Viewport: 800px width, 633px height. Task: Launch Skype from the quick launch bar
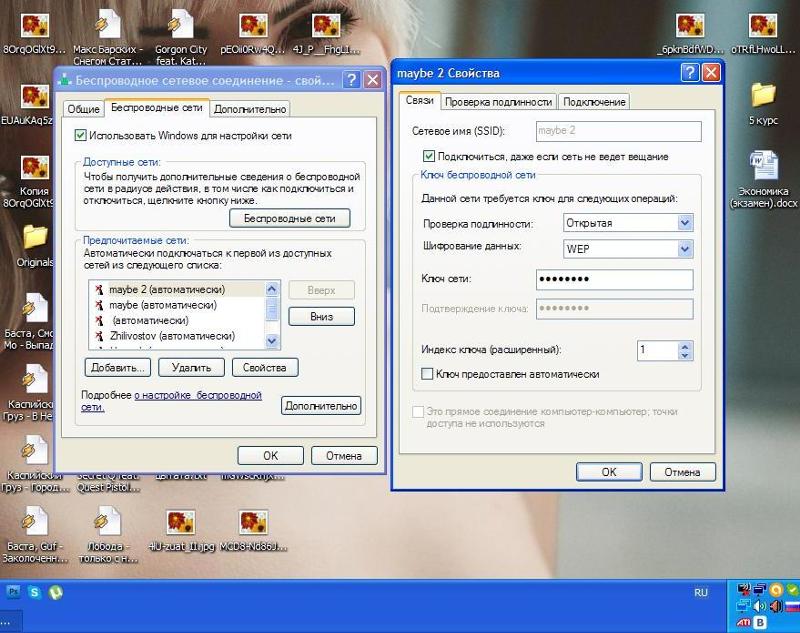34,592
